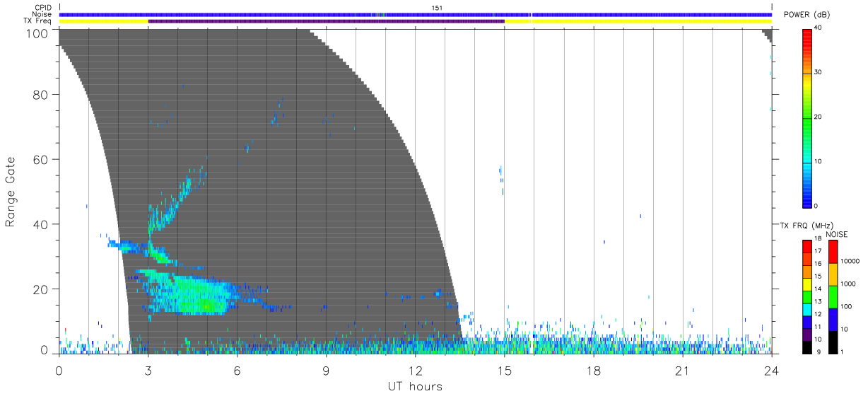Click the "60" tick on the Range Gate axis
The height and width of the screenshot is (401, 868).
pos(41,159)
